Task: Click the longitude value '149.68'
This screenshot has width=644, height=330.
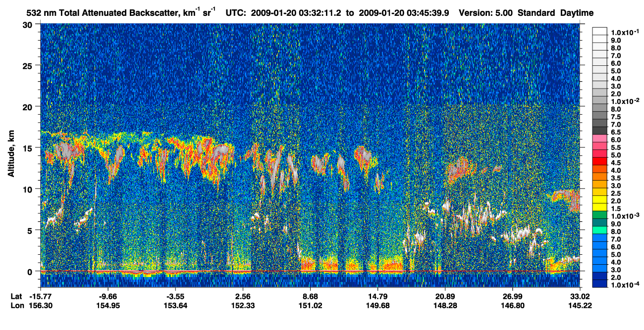Action: pyautogui.click(x=377, y=305)
